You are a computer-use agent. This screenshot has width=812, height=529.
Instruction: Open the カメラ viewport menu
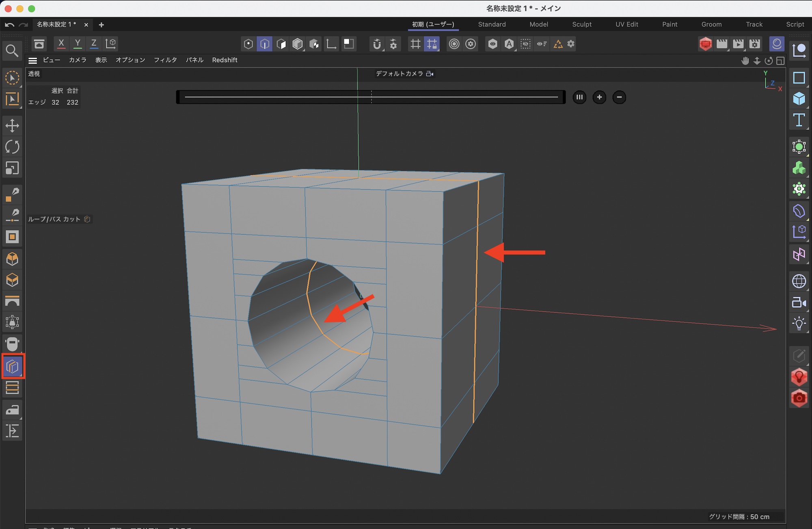click(78, 60)
